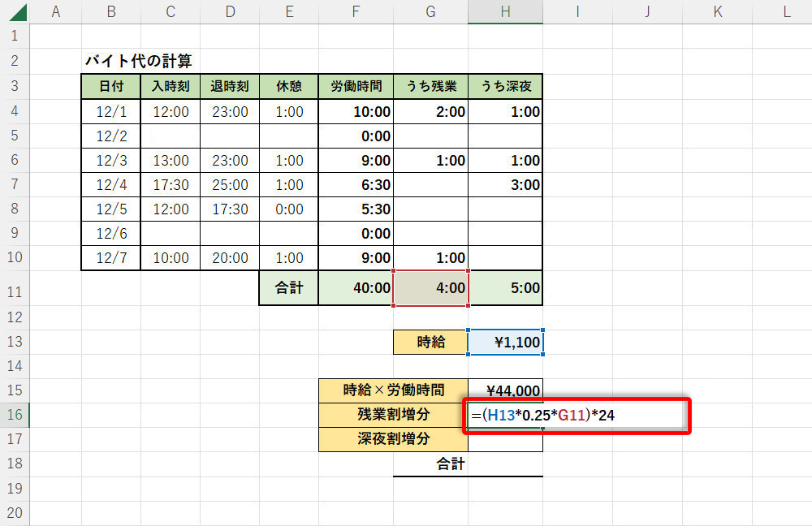Select column A header
The height and width of the screenshot is (526, 812).
point(55,12)
